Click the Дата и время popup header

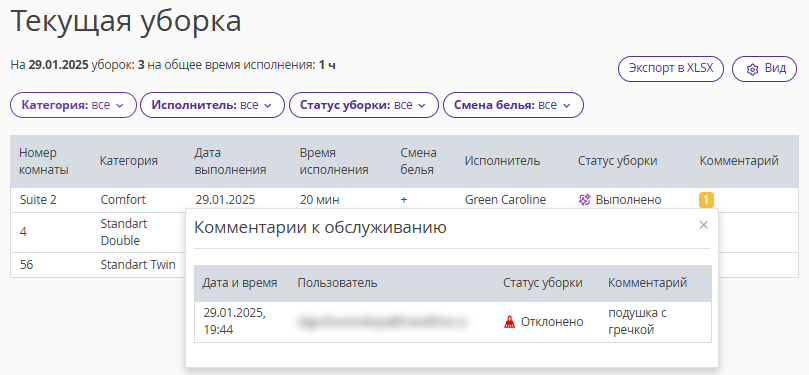pos(240,283)
